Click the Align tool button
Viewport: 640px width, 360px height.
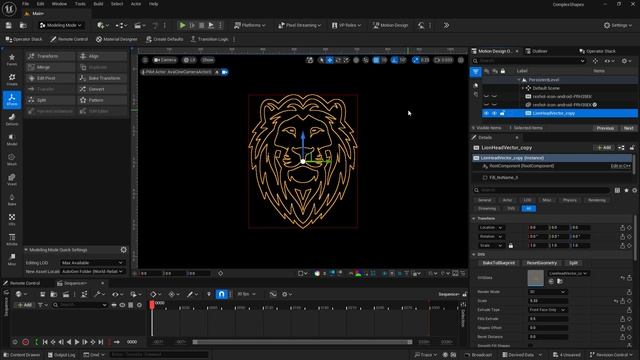tap(102, 56)
